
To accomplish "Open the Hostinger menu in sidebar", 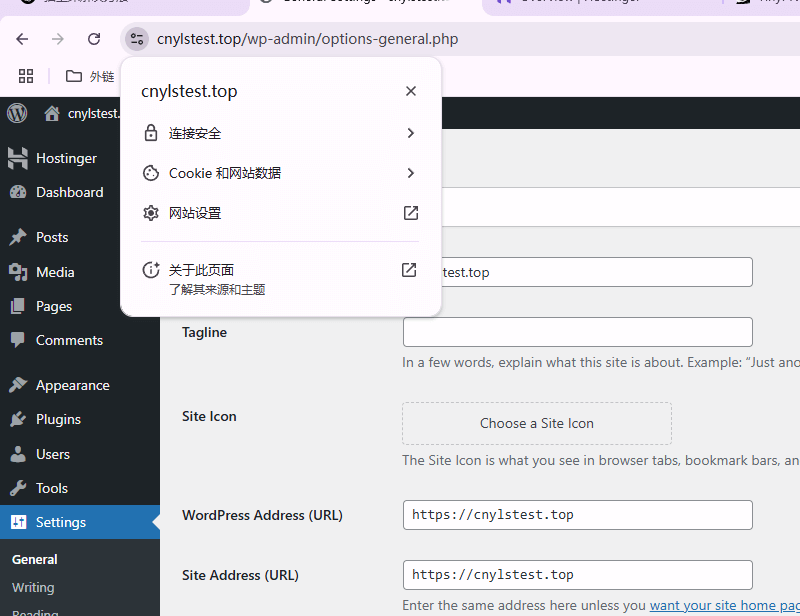I will [66, 158].
